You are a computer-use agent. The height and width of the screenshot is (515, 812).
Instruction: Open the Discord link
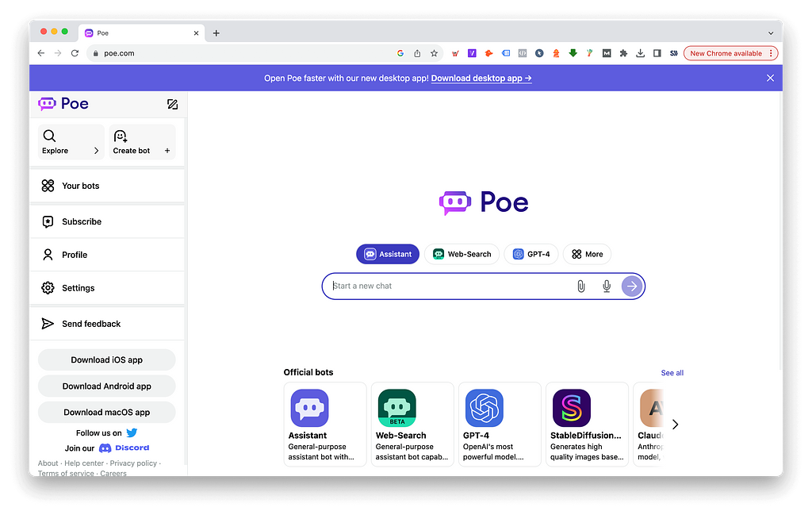(124, 448)
